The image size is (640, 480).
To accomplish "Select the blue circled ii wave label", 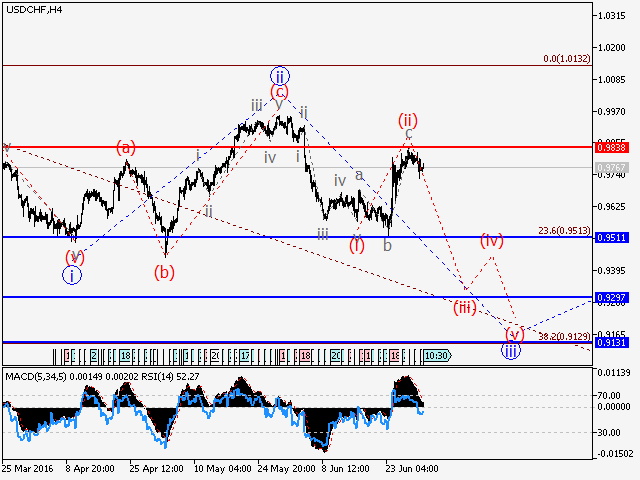I will coord(280,76).
